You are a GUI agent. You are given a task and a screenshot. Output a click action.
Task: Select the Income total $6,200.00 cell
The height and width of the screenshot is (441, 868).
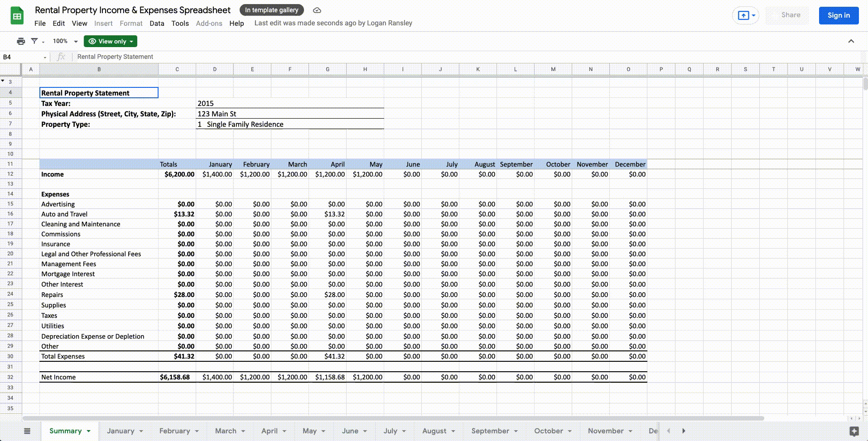tap(177, 174)
